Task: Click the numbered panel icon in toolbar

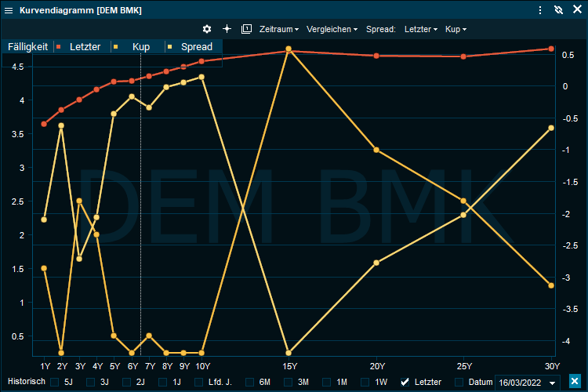Action: pyautogui.click(x=246, y=29)
